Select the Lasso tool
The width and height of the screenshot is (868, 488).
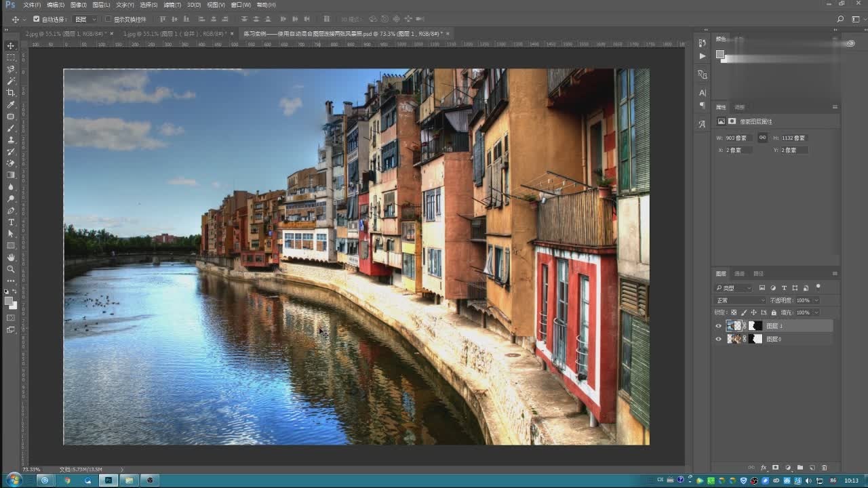coord(11,69)
